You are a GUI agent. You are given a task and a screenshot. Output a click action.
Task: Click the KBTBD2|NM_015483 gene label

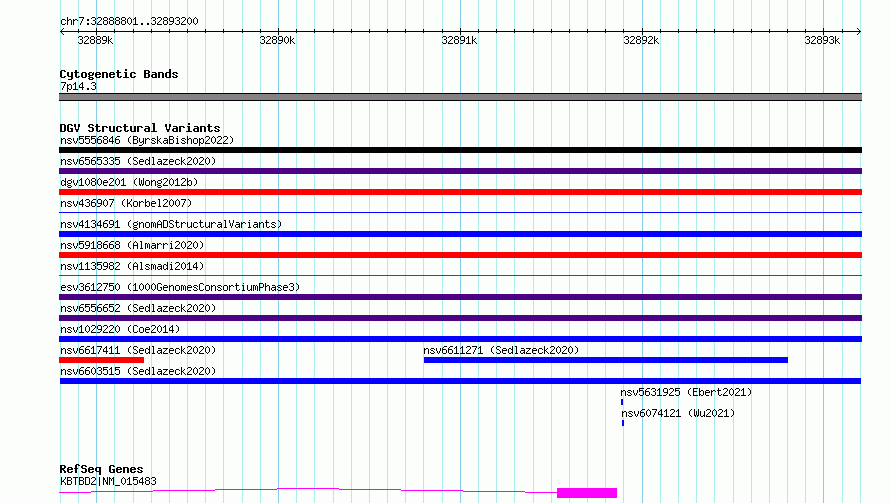tap(108, 481)
